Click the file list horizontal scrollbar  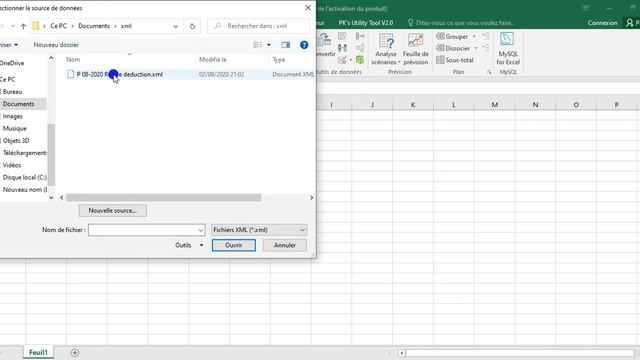coord(164,198)
